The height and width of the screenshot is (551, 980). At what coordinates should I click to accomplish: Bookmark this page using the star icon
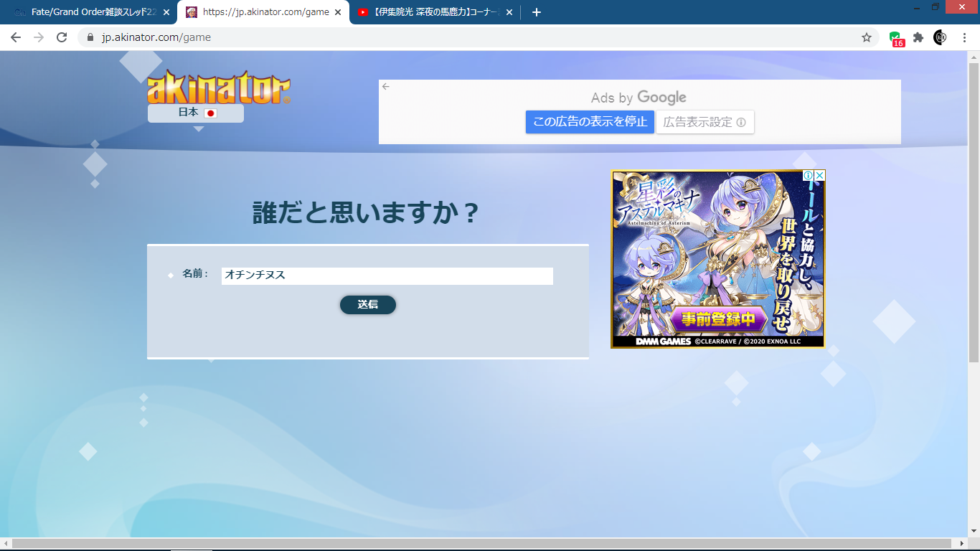tap(866, 37)
